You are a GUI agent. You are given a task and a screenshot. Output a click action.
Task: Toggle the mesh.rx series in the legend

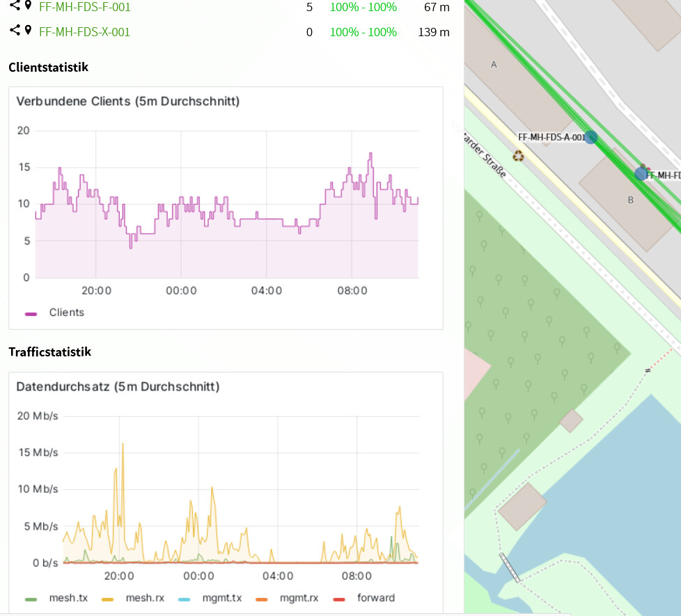144,598
